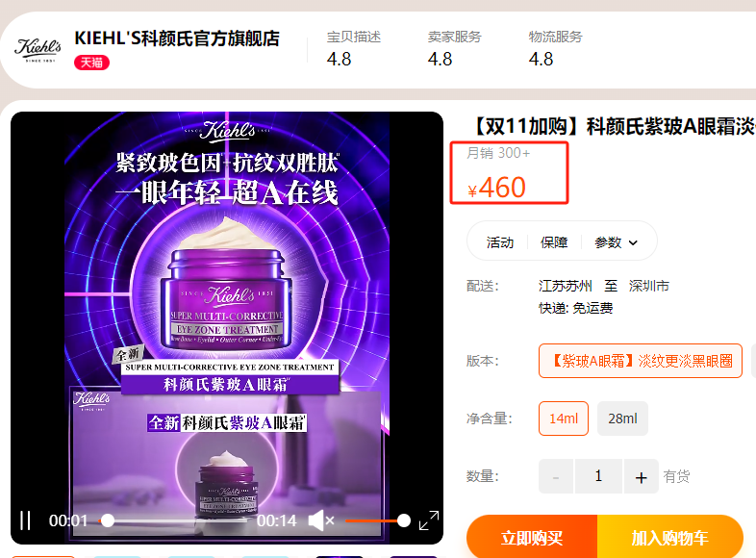Click the Kiehl's store logo
This screenshot has height=558, width=756.
38,50
